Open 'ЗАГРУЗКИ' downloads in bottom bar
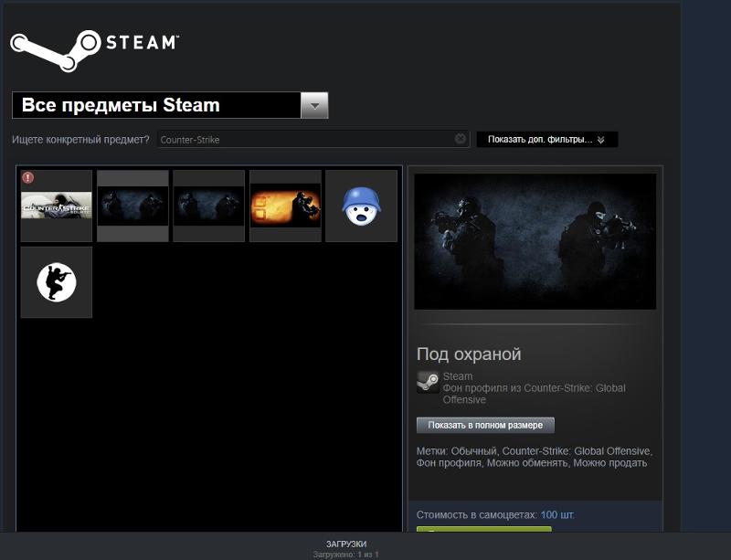Screen dimensions: 731x560 (346, 544)
